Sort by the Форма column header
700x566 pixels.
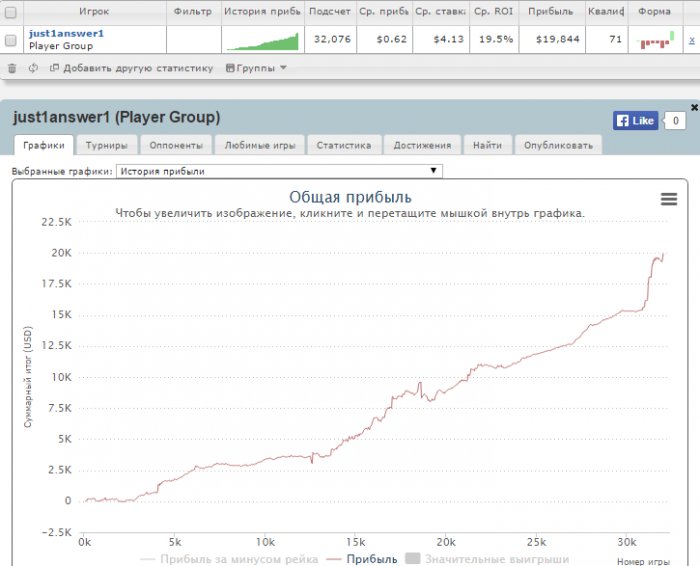(x=654, y=12)
